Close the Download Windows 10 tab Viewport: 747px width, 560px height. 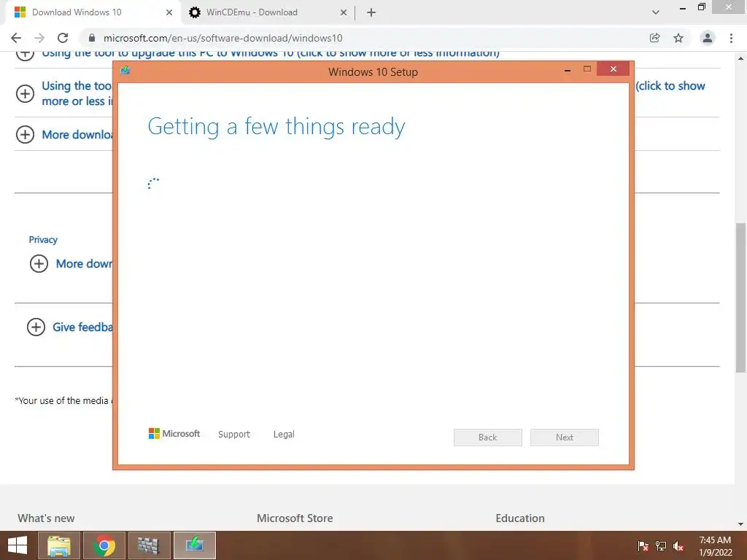point(169,12)
